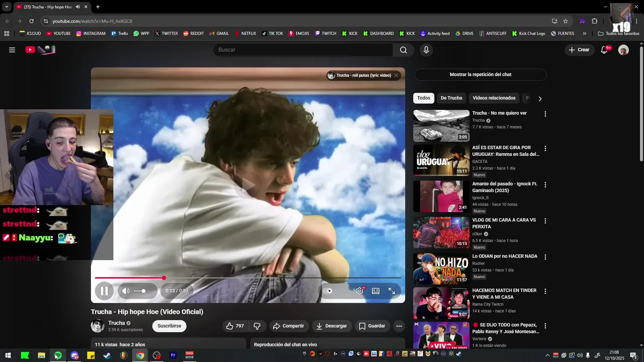Select the Todos filter chip
Image resolution: width=644 pixels, height=362 pixels.
[424, 98]
